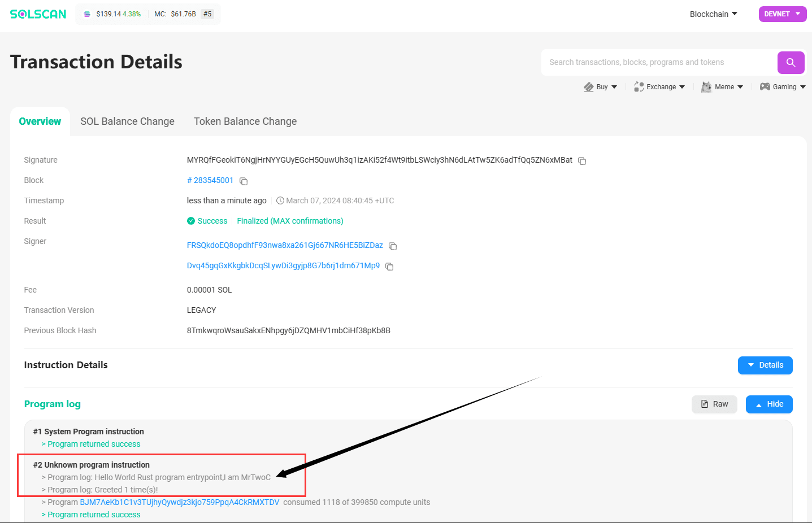Switch to Token Balance Change tab

click(245, 121)
